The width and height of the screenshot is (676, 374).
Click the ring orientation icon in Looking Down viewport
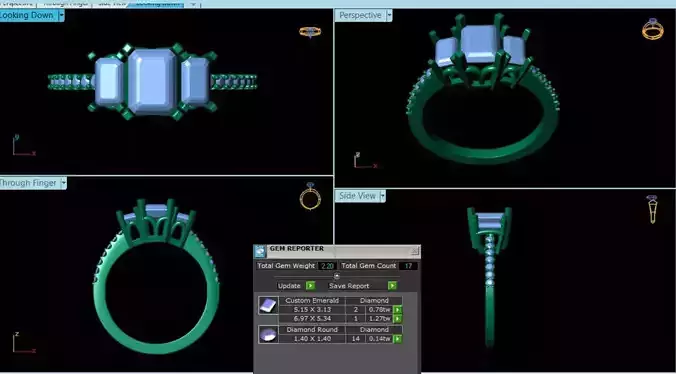click(310, 32)
